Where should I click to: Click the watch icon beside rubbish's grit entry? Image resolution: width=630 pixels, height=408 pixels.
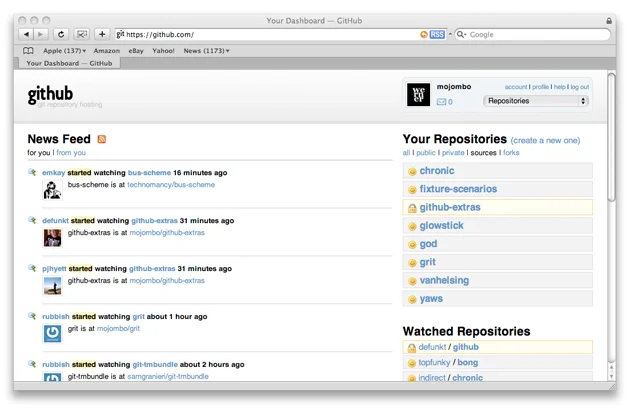click(x=32, y=316)
